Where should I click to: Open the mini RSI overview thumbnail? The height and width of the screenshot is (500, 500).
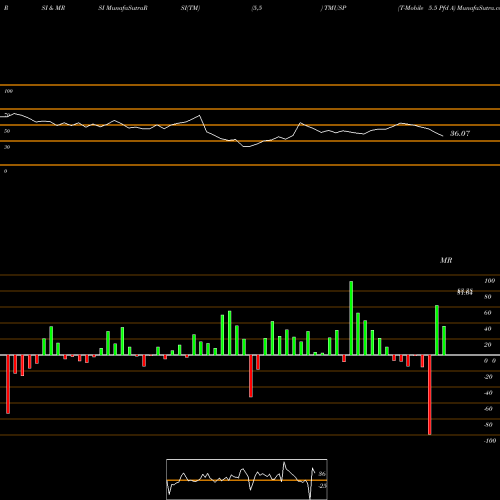(247, 479)
